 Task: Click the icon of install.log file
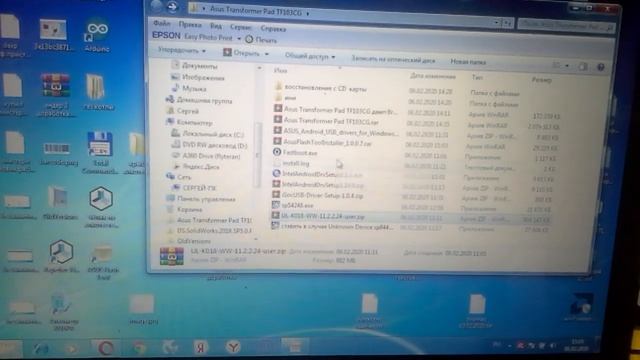pyautogui.click(x=277, y=163)
